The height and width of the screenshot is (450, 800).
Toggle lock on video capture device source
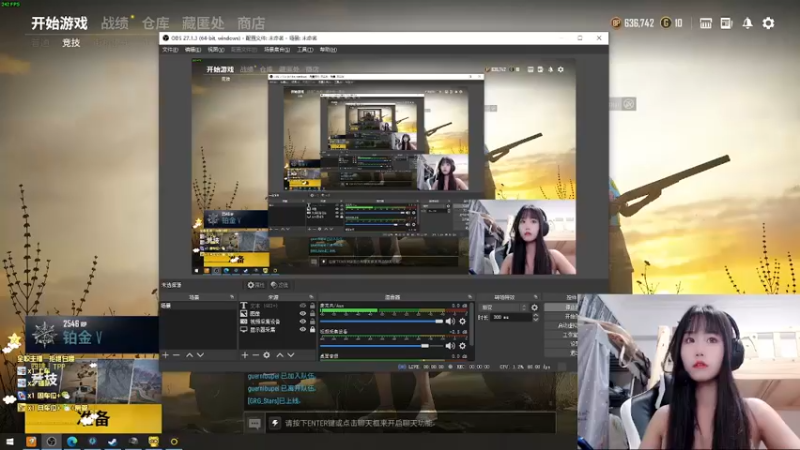click(x=312, y=321)
